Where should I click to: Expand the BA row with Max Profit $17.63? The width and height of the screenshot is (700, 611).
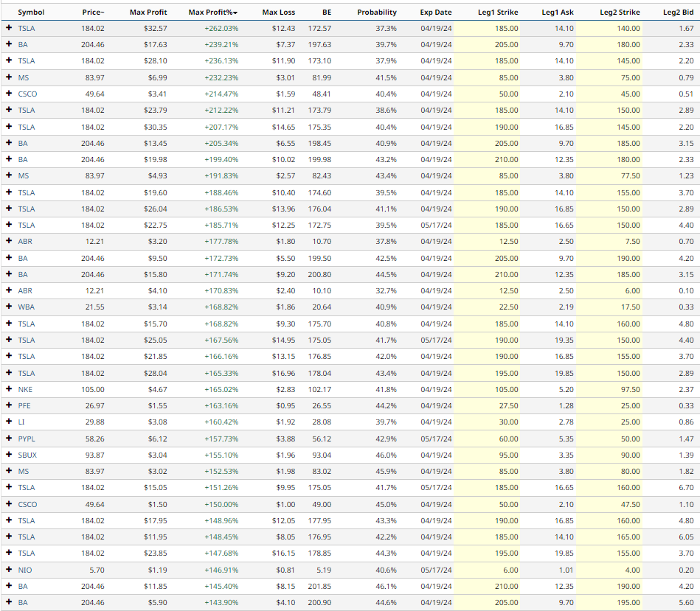(x=9, y=45)
